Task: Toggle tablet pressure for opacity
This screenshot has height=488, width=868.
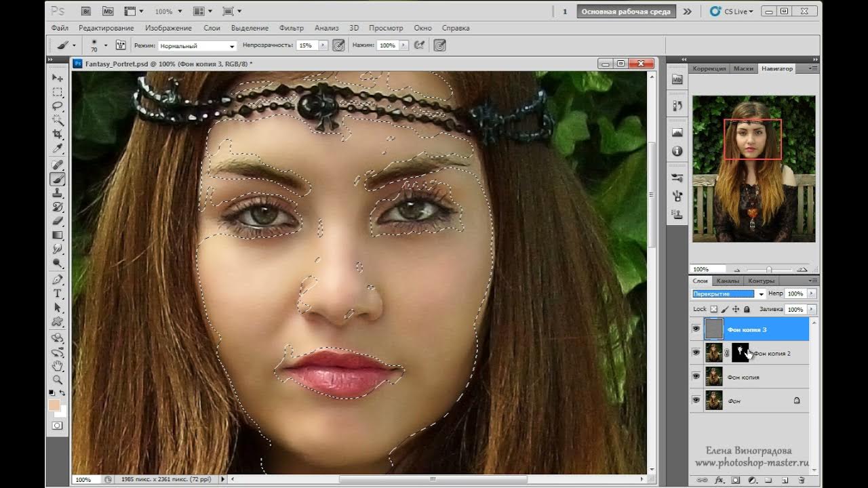Action: tap(338, 45)
